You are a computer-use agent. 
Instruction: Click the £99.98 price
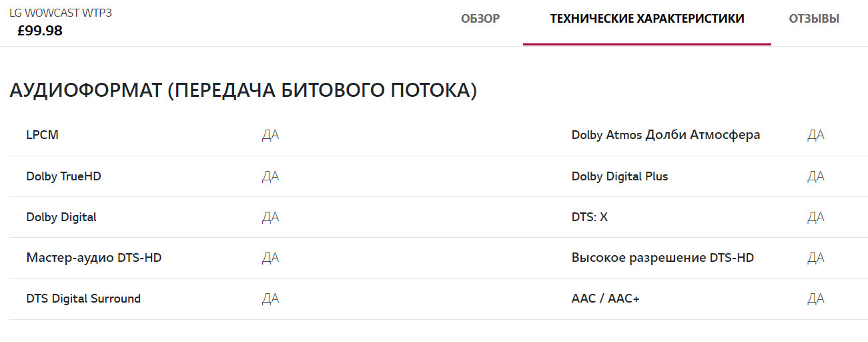(40, 31)
